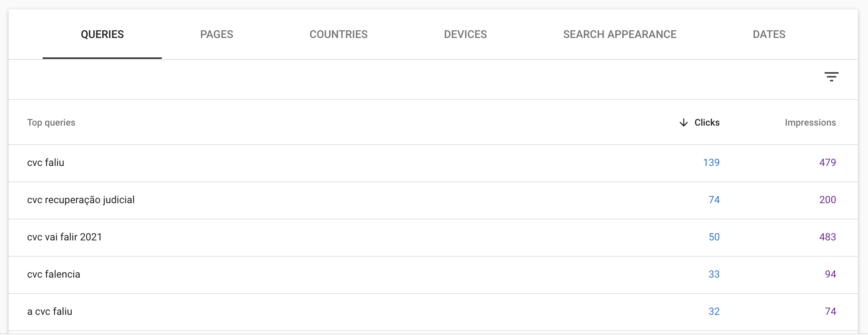This screenshot has width=868, height=335.
Task: Select the 'cvc faliu' query row
Action: tap(433, 163)
